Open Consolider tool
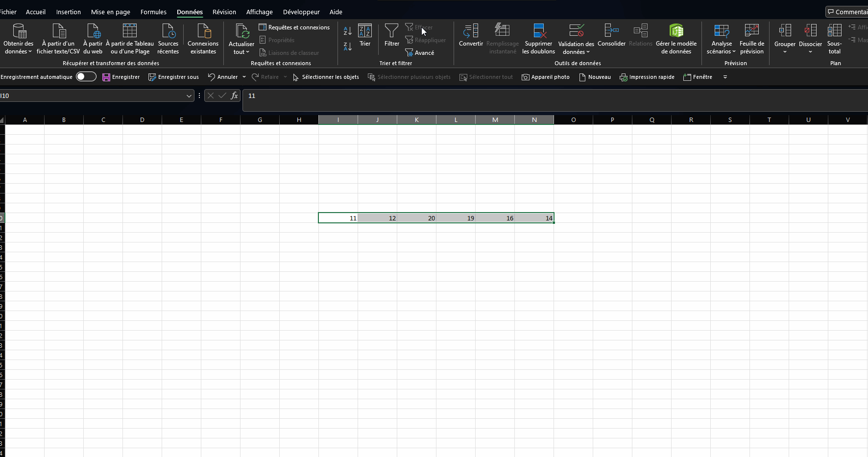The height and width of the screenshot is (457, 868). click(611, 31)
